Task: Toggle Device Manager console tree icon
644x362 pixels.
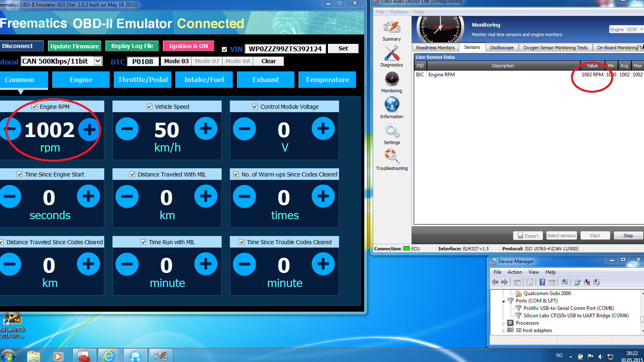Action: tap(517, 282)
